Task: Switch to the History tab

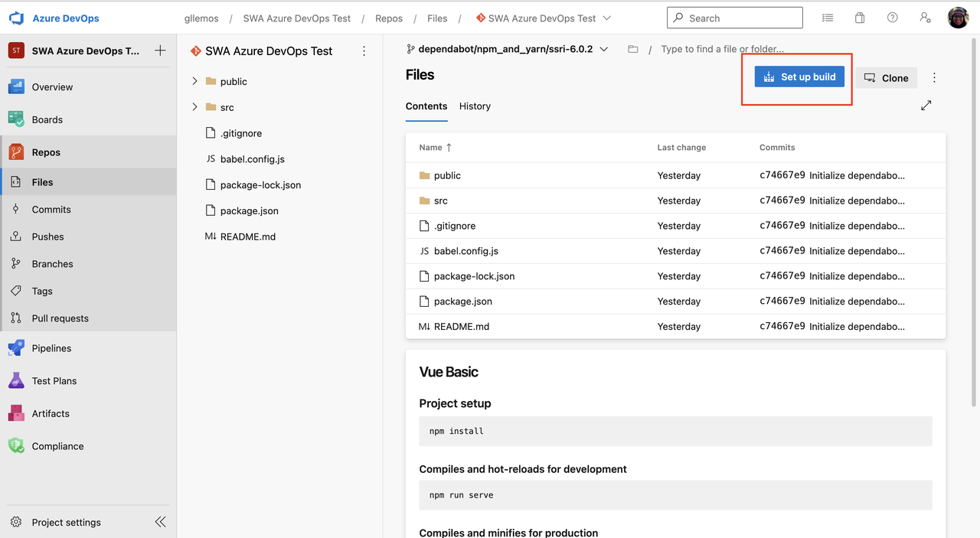Action: (x=475, y=106)
